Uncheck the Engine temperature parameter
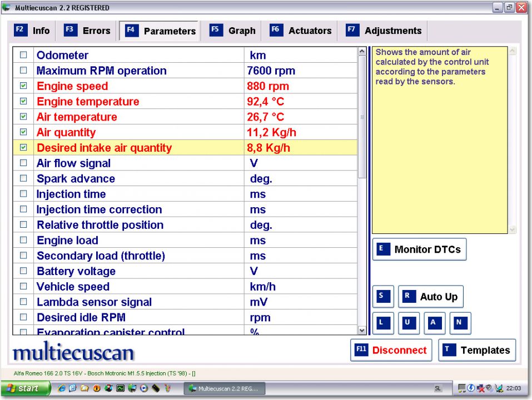 pos(23,101)
